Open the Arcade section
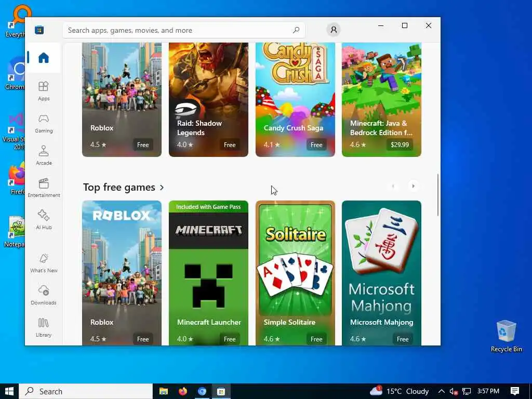This screenshot has height=399, width=532. click(x=44, y=155)
